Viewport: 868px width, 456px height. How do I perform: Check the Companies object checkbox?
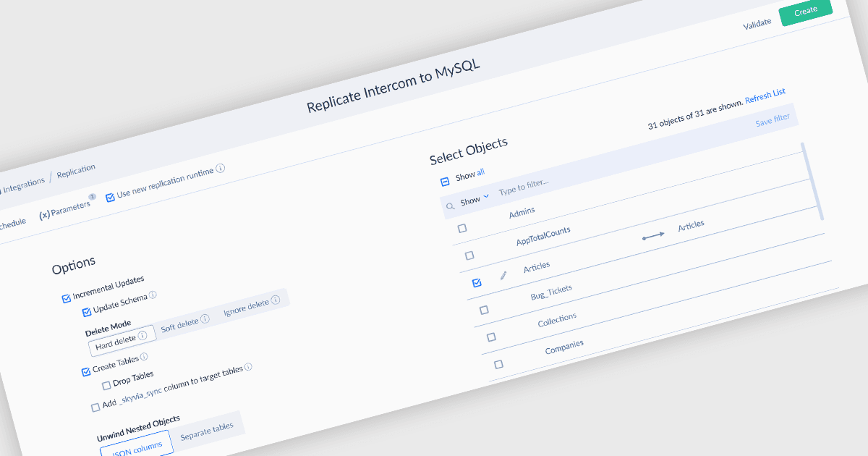coord(498,364)
